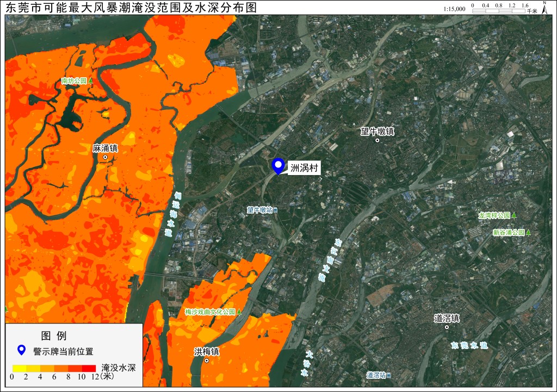
Task: Click the yellow 0–2 meter legend swatch
Action: pyautogui.click(x=19, y=368)
